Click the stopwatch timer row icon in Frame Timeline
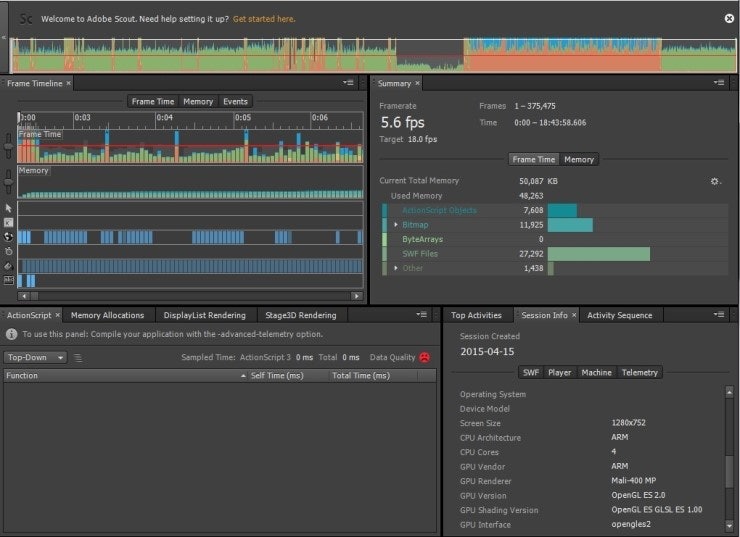The height and width of the screenshot is (537, 740). click(x=9, y=251)
